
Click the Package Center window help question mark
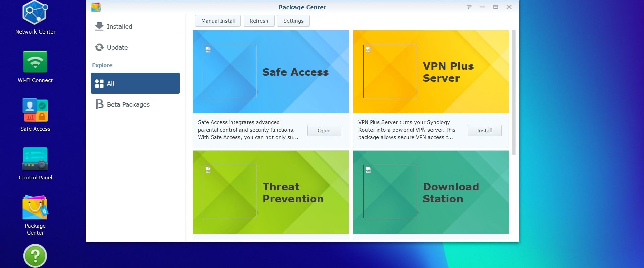click(469, 7)
